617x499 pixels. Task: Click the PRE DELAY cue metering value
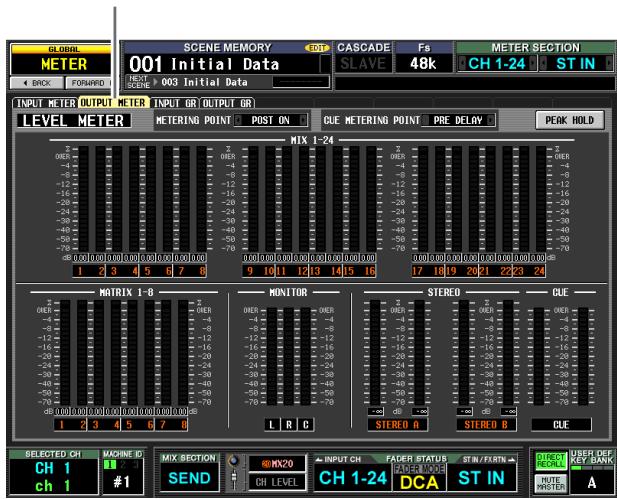pos(458,120)
